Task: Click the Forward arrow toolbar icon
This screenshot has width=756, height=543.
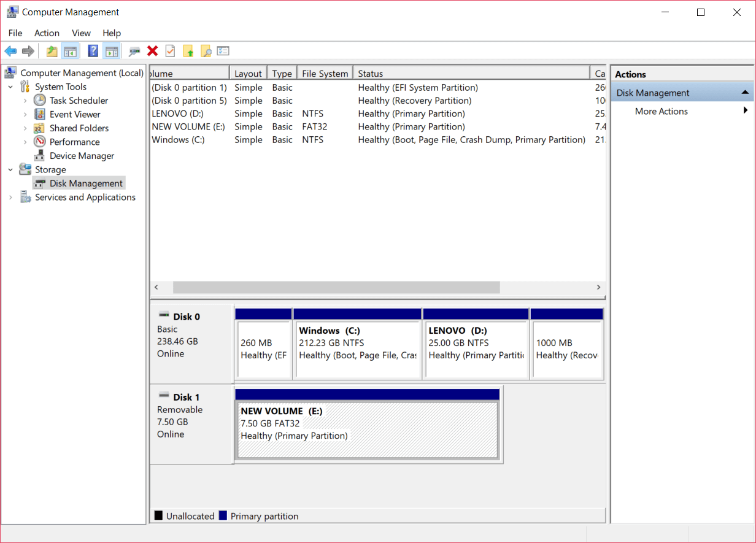Action: pyautogui.click(x=28, y=51)
